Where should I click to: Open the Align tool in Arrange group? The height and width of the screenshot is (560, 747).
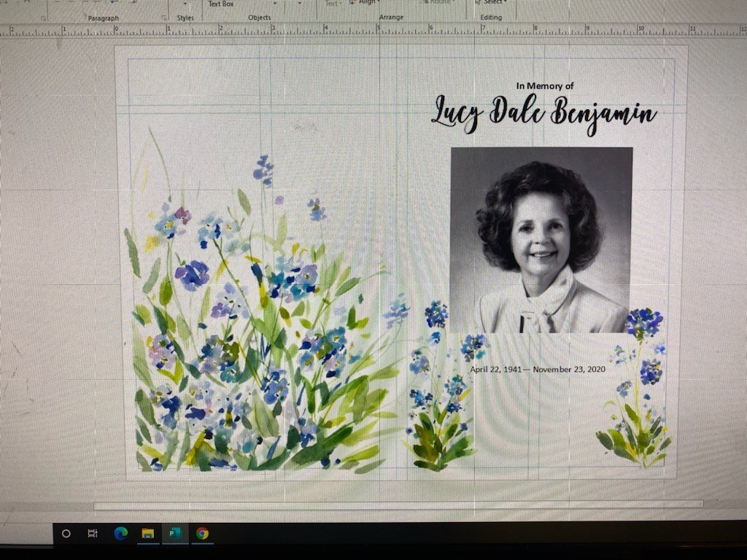click(x=367, y=2)
